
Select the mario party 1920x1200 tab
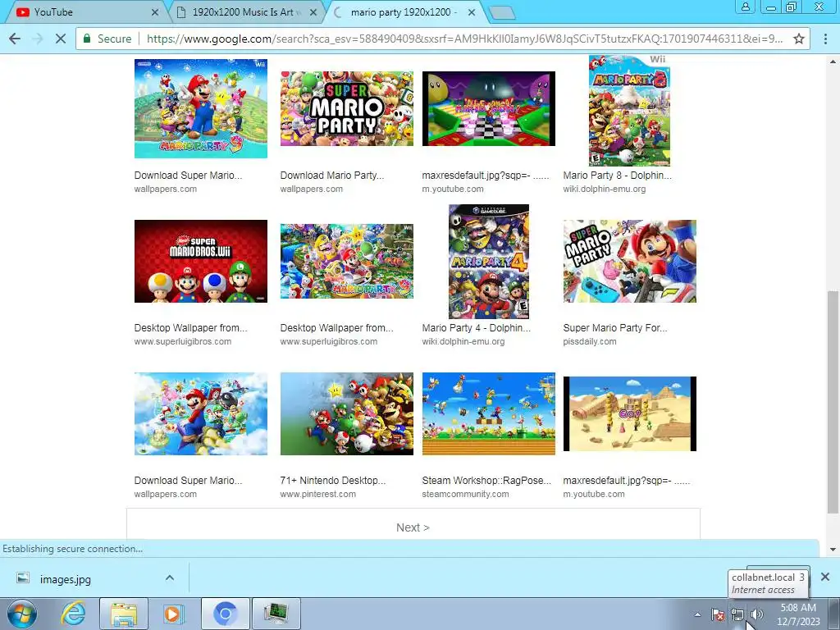(404, 11)
